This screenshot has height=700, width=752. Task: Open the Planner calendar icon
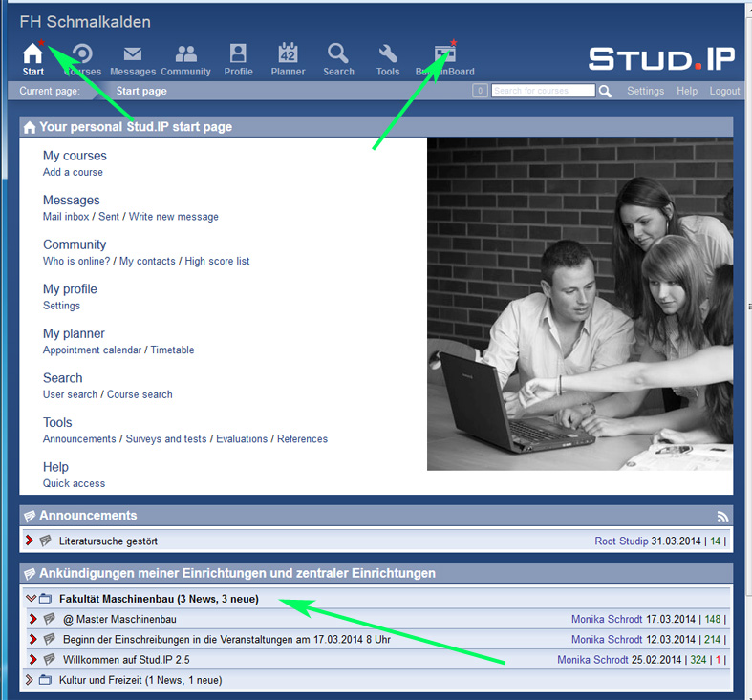click(288, 54)
